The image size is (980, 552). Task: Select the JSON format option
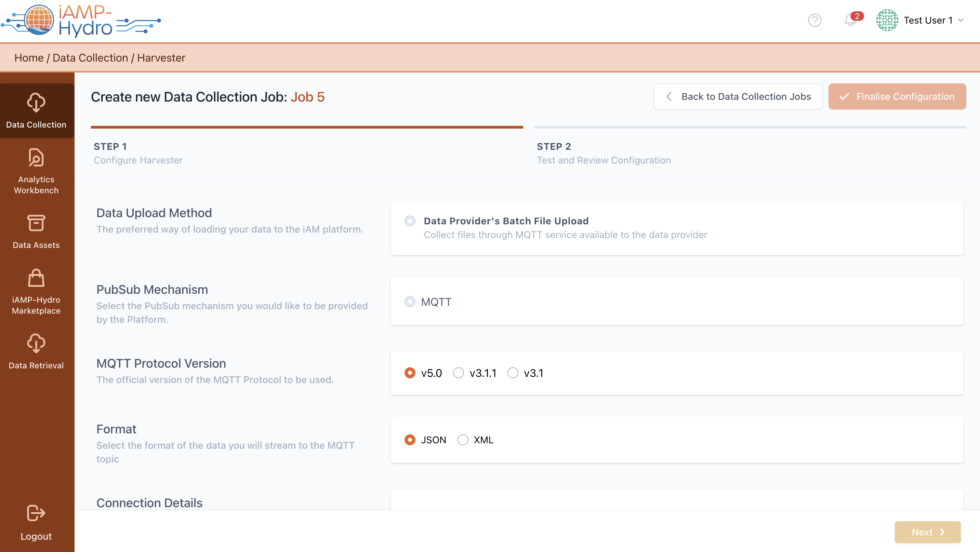click(410, 440)
